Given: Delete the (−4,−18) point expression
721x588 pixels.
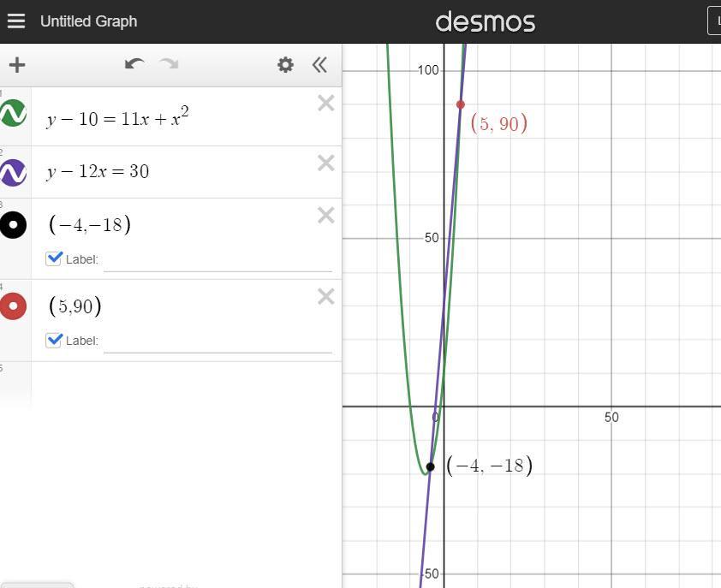Looking at the screenshot, I should click(x=326, y=215).
